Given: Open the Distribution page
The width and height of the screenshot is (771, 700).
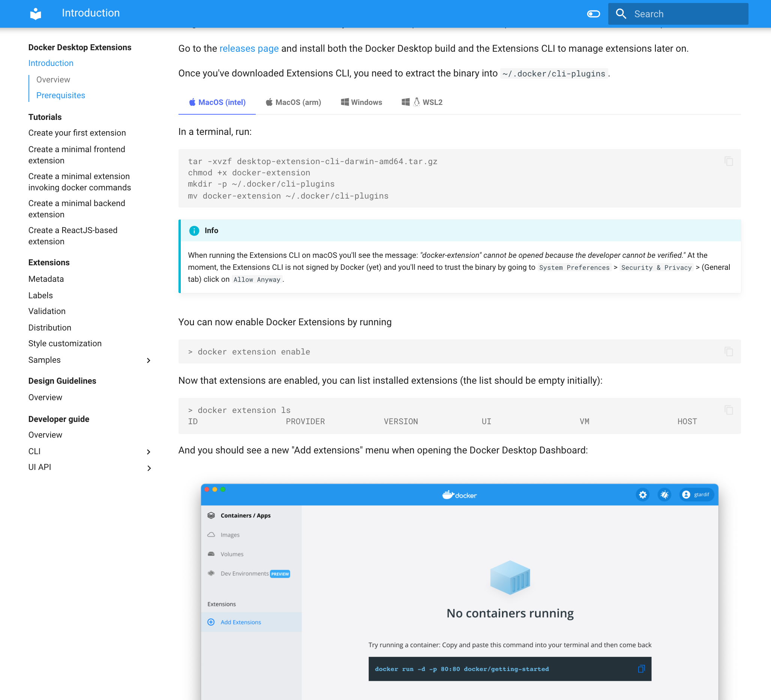Looking at the screenshot, I should [x=50, y=327].
